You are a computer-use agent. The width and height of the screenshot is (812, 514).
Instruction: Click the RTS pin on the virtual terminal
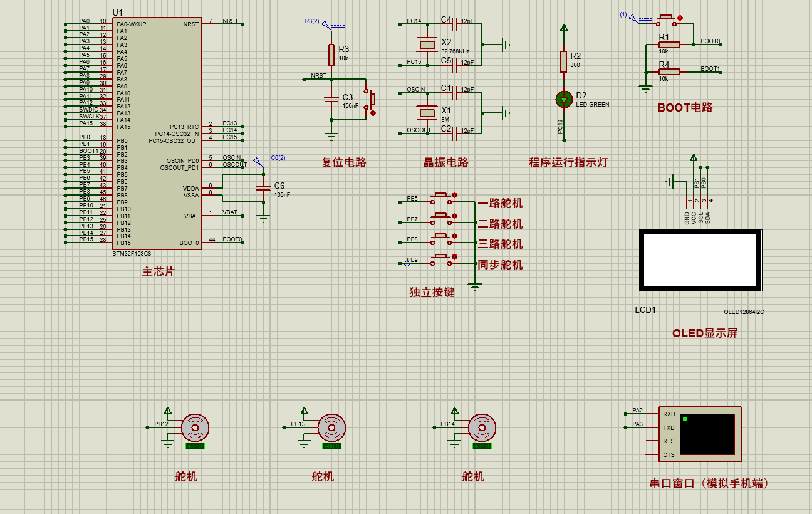click(652, 441)
